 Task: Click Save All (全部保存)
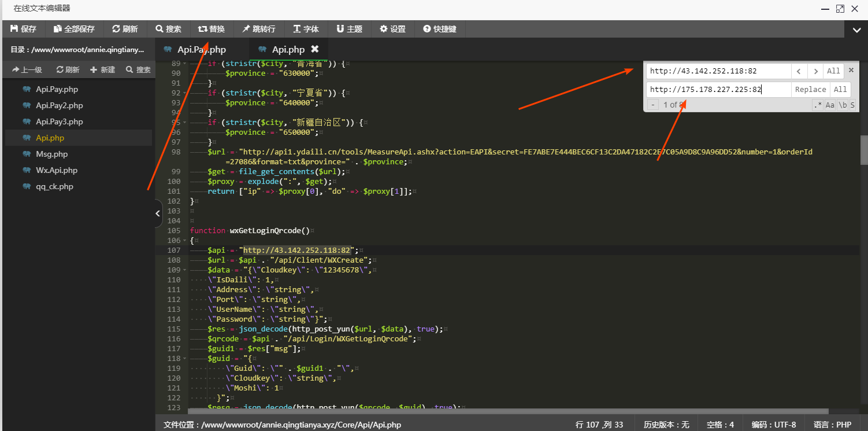click(x=74, y=29)
